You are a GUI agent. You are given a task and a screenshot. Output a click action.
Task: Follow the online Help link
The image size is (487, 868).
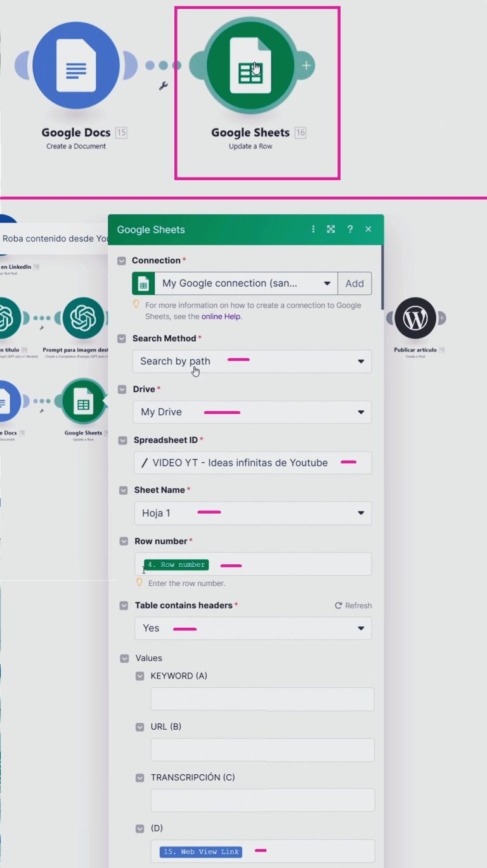point(221,316)
